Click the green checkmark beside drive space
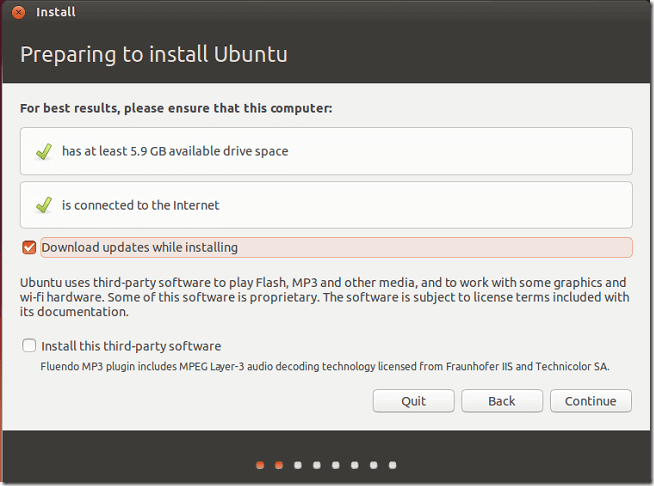This screenshot has height=486, width=654. pos(44,151)
